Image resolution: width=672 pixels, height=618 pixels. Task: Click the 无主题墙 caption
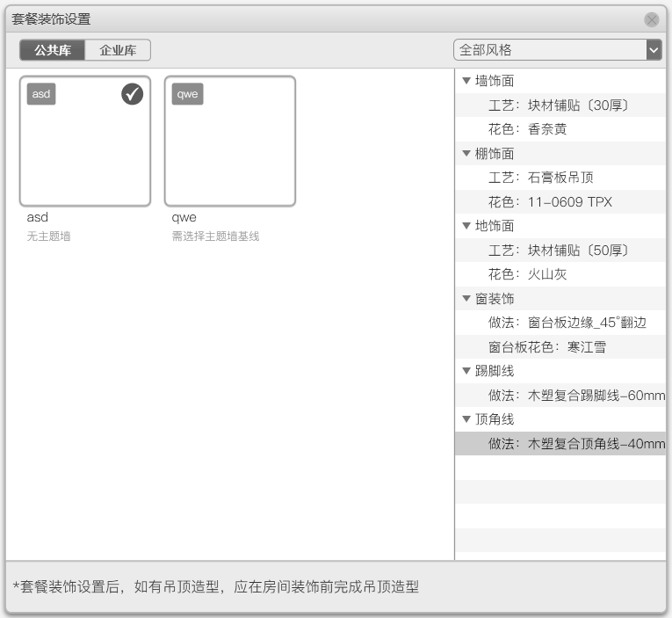(x=48, y=236)
